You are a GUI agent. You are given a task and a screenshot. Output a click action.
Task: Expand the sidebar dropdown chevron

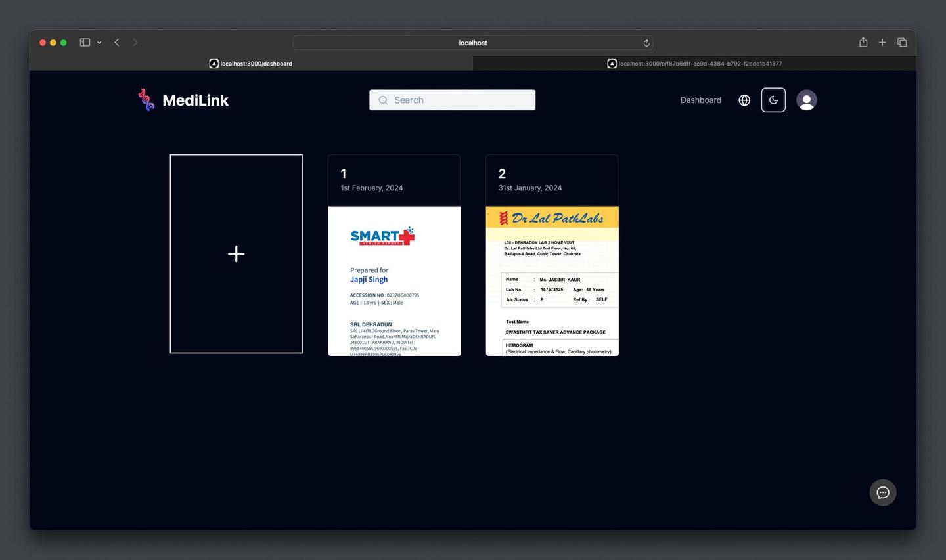(x=99, y=43)
